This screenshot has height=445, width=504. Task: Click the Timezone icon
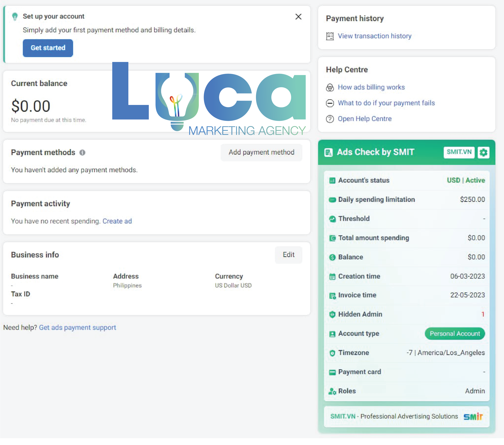point(332,353)
